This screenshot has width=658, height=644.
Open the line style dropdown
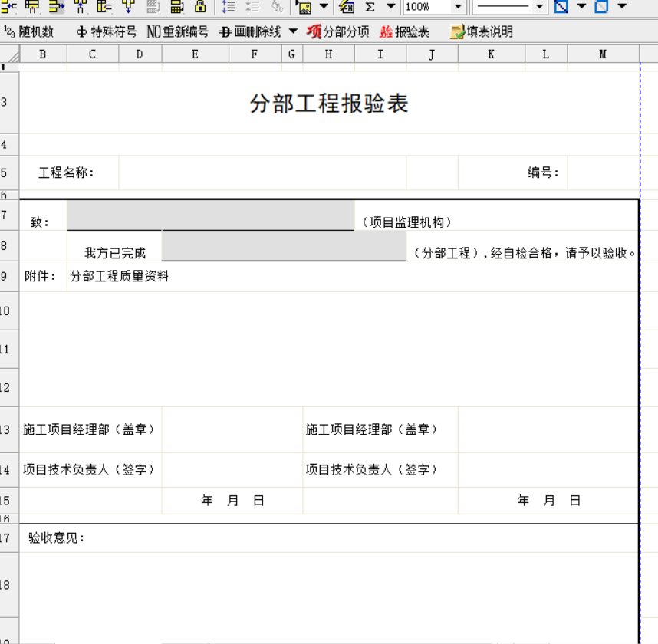click(539, 7)
